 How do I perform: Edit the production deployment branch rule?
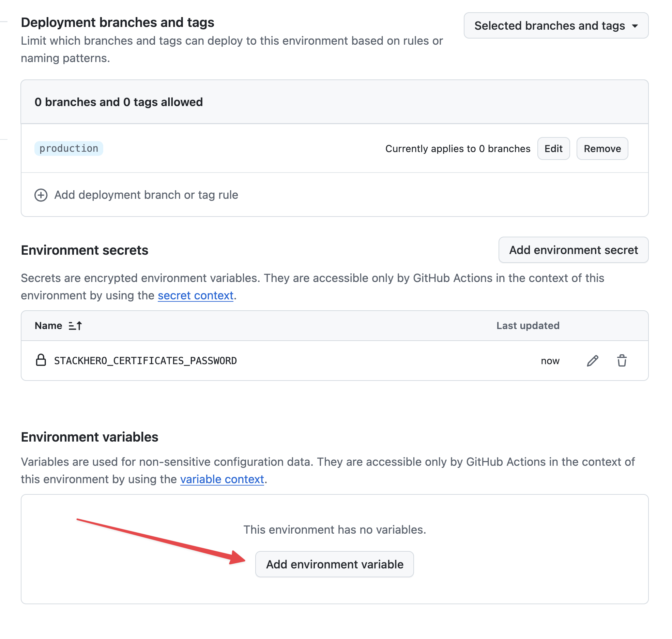[553, 148]
